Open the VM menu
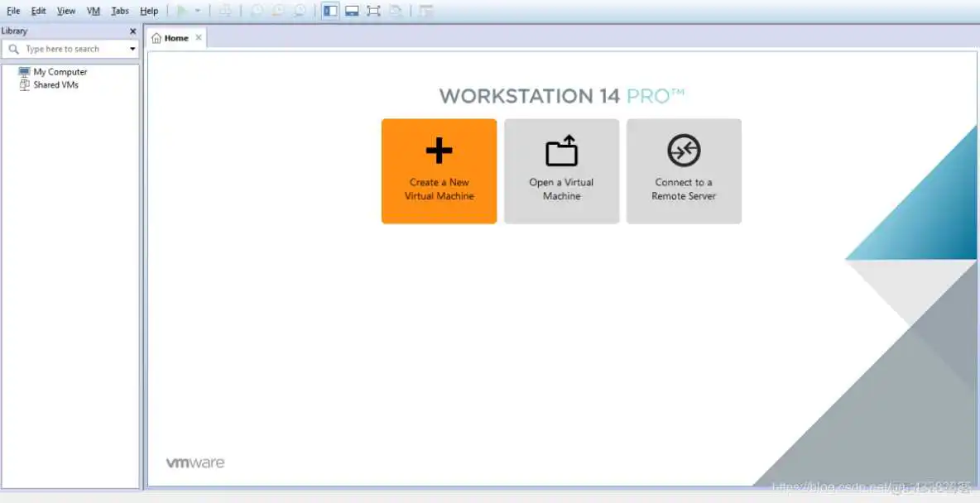Screen dimensions: 980x503 (94, 11)
